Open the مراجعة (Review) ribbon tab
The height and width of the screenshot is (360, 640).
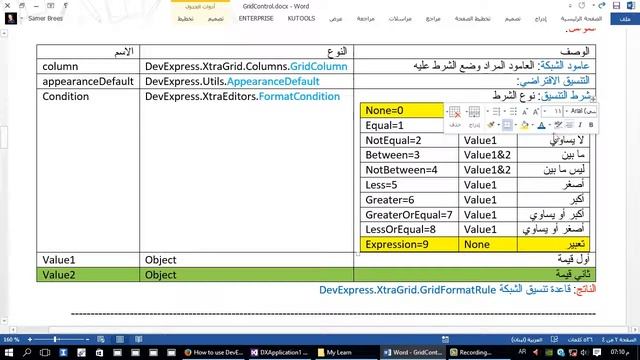(365, 19)
